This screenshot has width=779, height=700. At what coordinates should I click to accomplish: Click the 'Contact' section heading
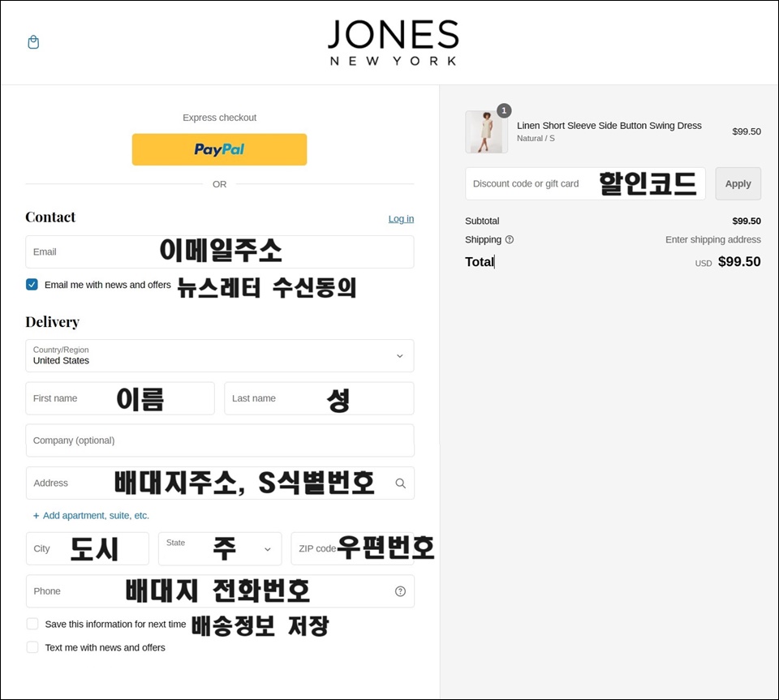coord(50,217)
